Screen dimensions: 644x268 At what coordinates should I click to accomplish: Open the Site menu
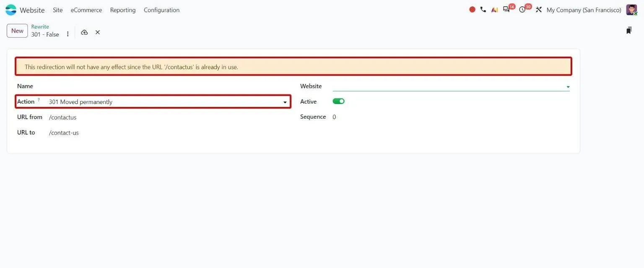tap(58, 10)
